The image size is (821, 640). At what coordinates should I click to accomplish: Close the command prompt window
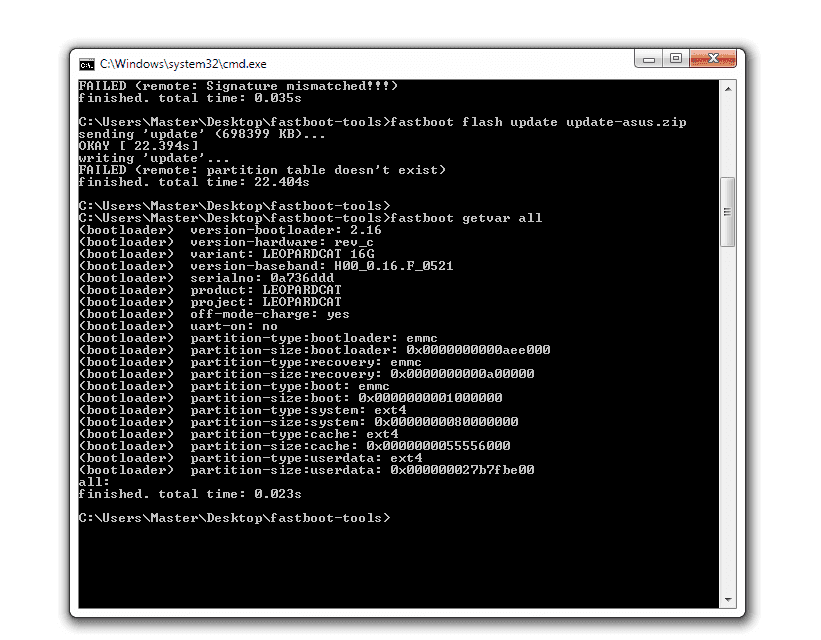point(713,59)
